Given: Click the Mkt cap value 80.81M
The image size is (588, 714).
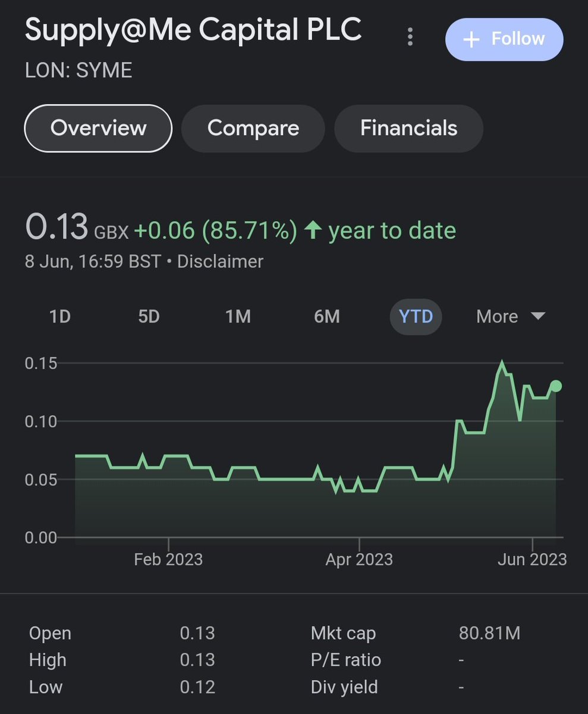Looking at the screenshot, I should tap(489, 633).
